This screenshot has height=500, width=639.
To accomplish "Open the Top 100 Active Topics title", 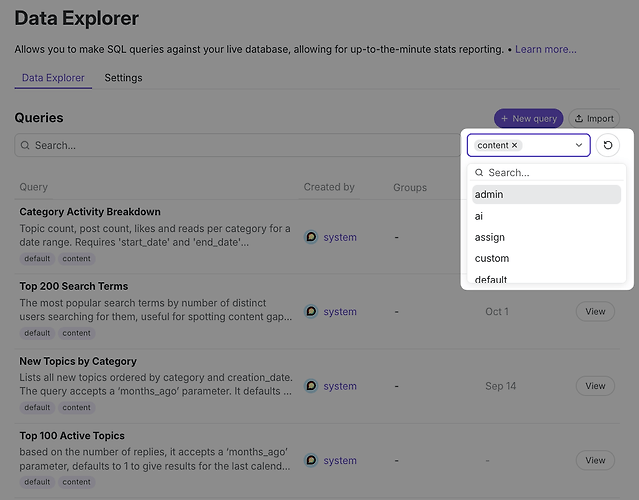I will [x=72, y=436].
